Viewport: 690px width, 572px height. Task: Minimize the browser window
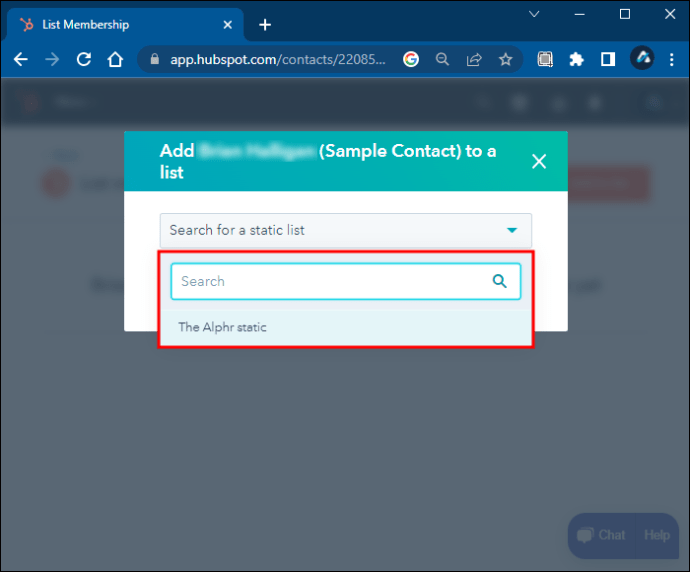click(580, 14)
